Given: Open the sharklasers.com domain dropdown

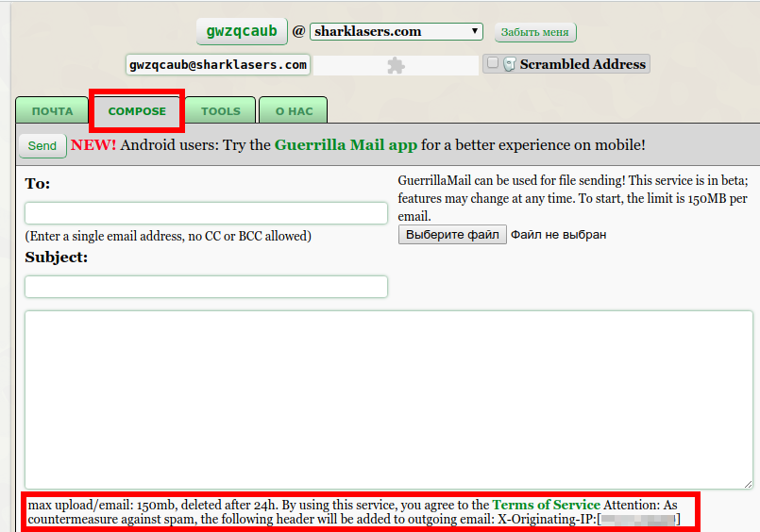Looking at the screenshot, I should coord(396,31).
